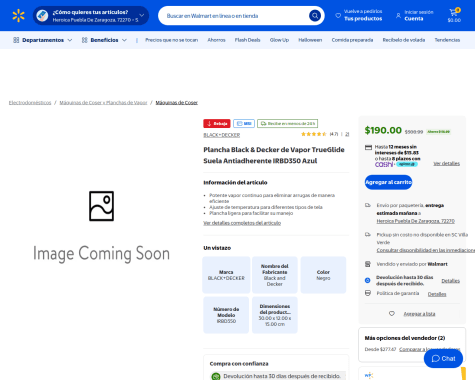Image resolution: width=475 pixels, height=380 pixels.
Task: Click the $190.00 price text
Action: pos(383,130)
